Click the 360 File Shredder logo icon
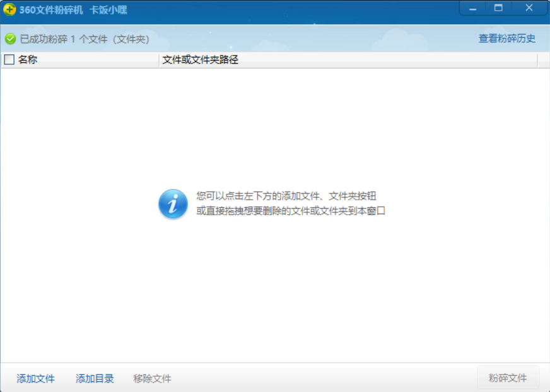 [x=9, y=9]
